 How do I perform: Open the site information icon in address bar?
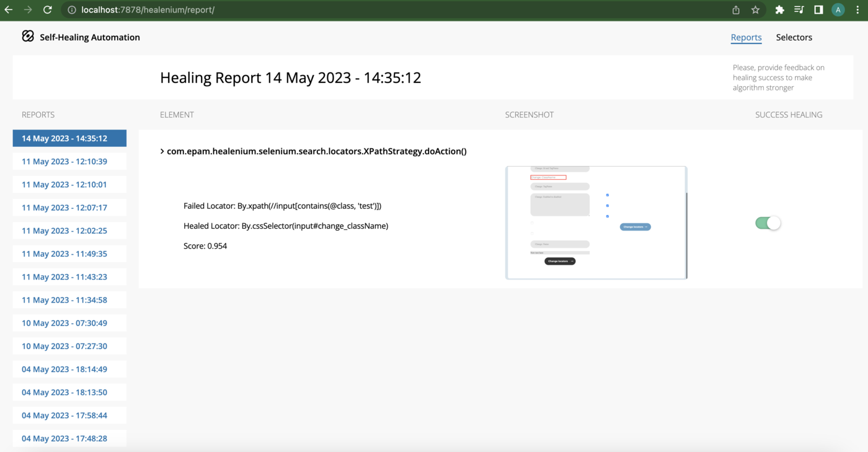[71, 9]
